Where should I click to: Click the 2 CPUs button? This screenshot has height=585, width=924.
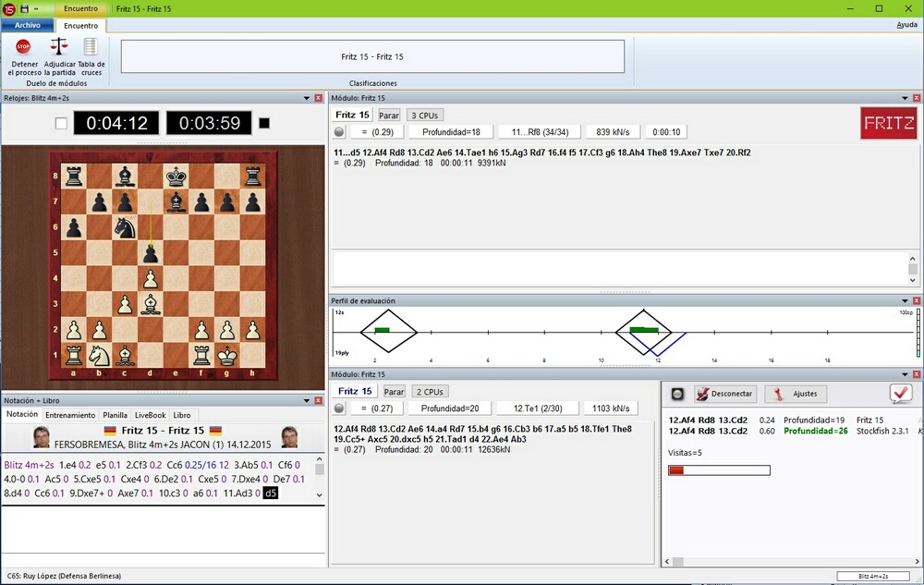click(x=430, y=392)
